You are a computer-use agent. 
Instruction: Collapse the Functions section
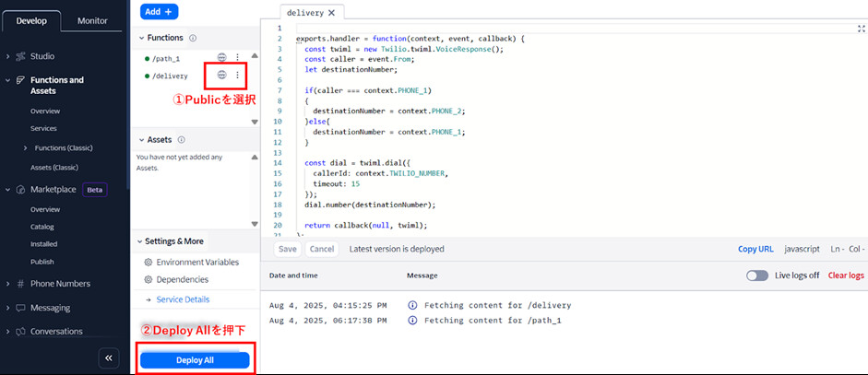(x=140, y=38)
